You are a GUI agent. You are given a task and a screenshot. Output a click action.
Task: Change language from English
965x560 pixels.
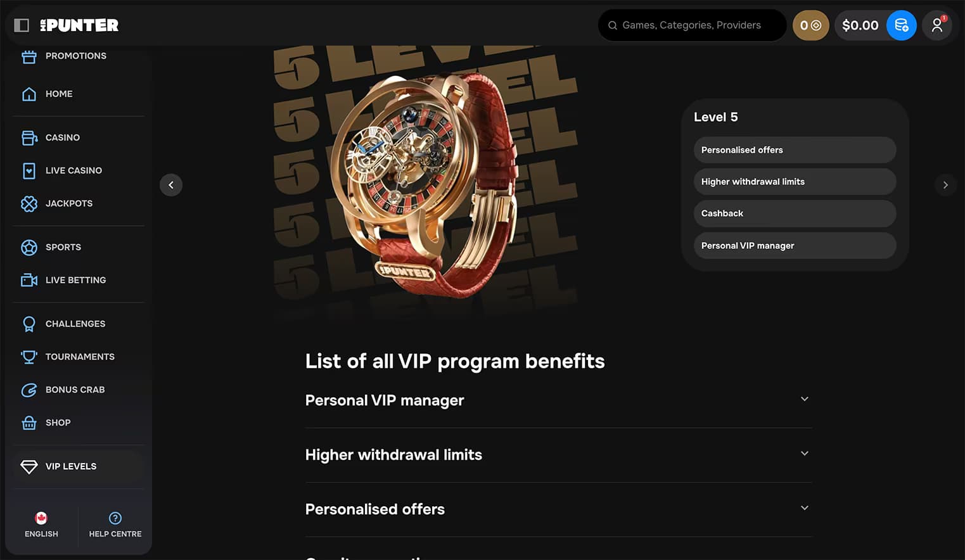point(41,525)
